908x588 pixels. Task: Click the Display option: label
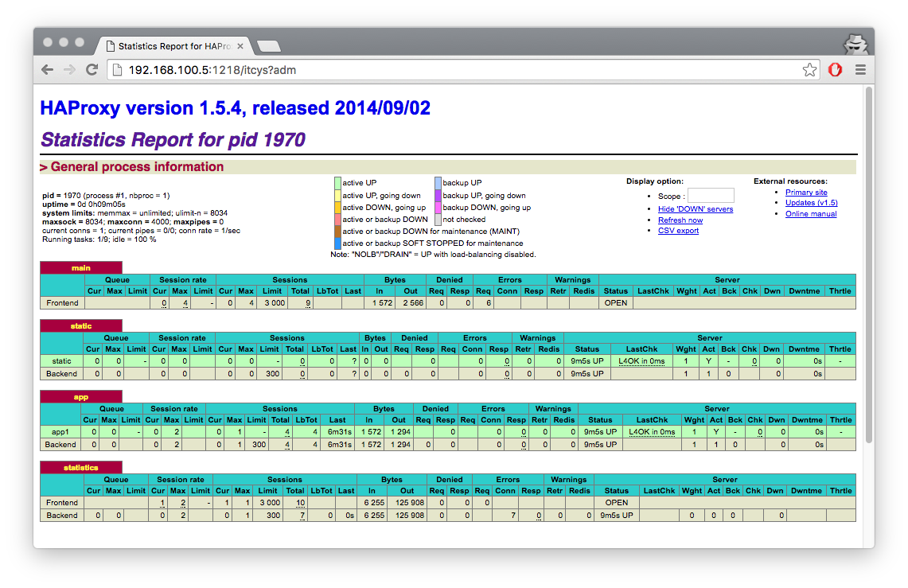click(655, 181)
